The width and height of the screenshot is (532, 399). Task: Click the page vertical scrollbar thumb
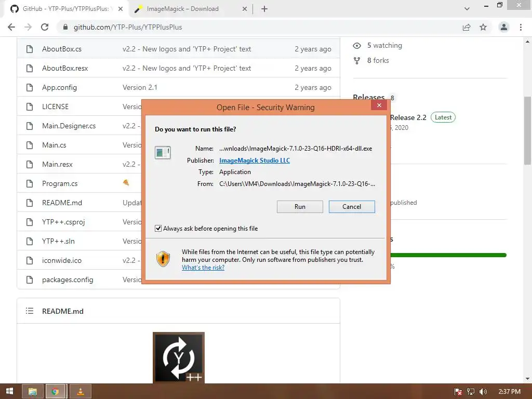click(527, 130)
